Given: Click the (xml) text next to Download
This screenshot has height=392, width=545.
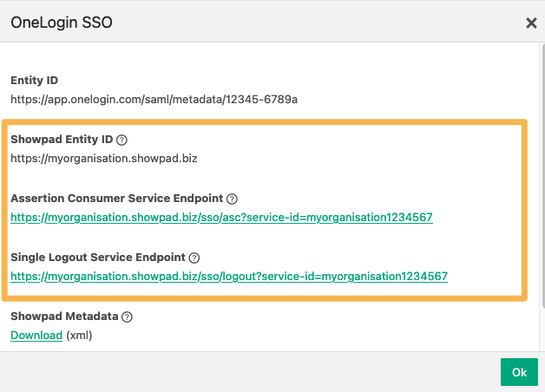Looking at the screenshot, I should pyautogui.click(x=79, y=336).
